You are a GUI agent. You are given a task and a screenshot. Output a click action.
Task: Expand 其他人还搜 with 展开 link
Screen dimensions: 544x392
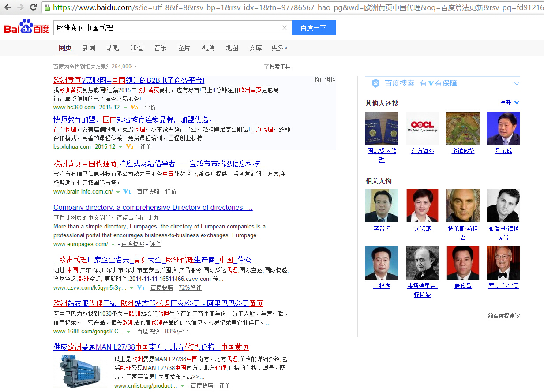[x=510, y=102]
